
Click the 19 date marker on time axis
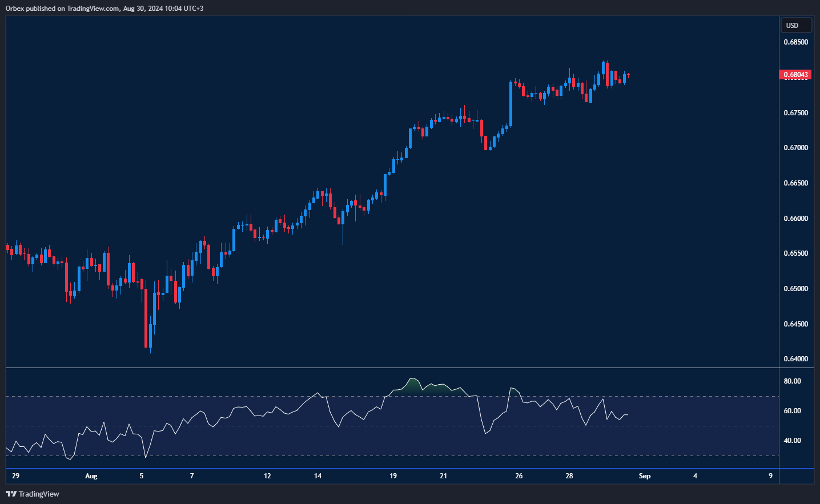coord(393,475)
